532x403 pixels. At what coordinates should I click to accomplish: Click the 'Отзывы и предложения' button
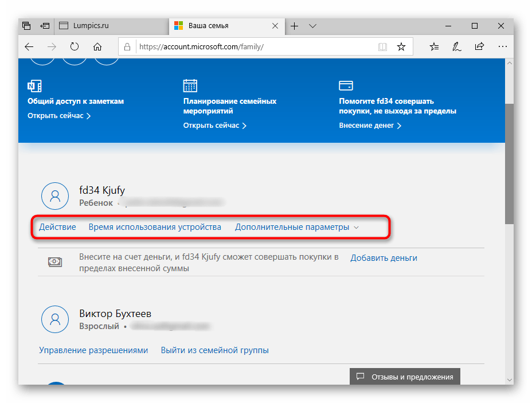[x=405, y=377]
